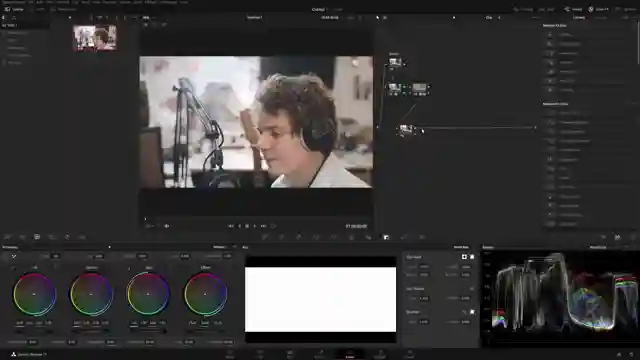
Task: Click the Gain master wheel slider
Action: 148,331
